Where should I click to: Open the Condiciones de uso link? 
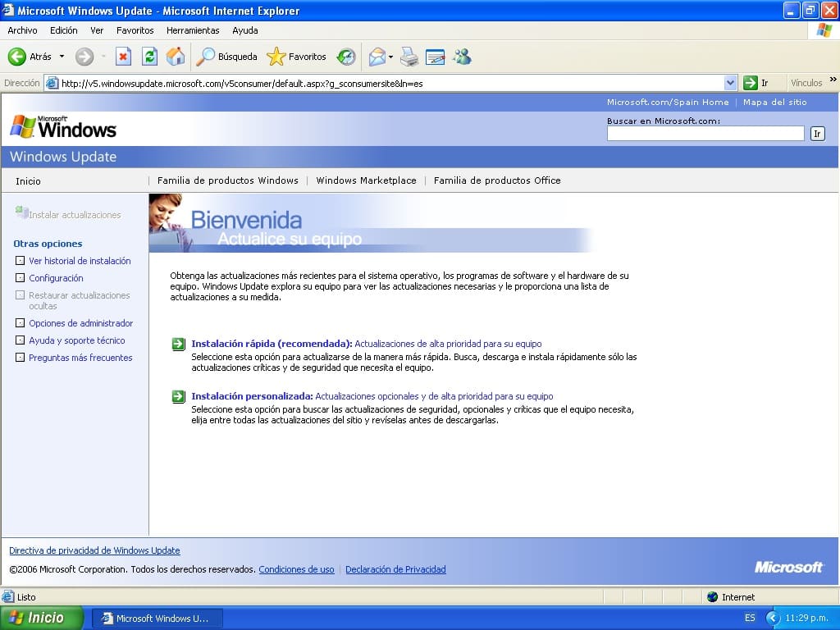tap(296, 569)
